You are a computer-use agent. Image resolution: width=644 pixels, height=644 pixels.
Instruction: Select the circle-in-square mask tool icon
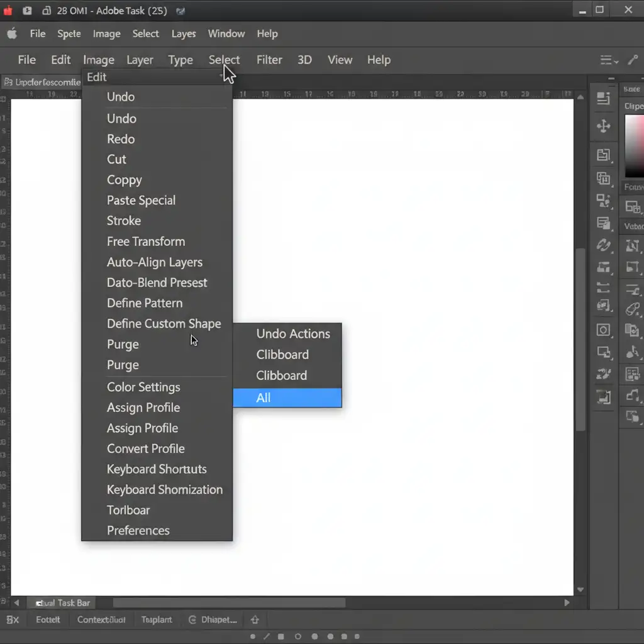tap(603, 330)
